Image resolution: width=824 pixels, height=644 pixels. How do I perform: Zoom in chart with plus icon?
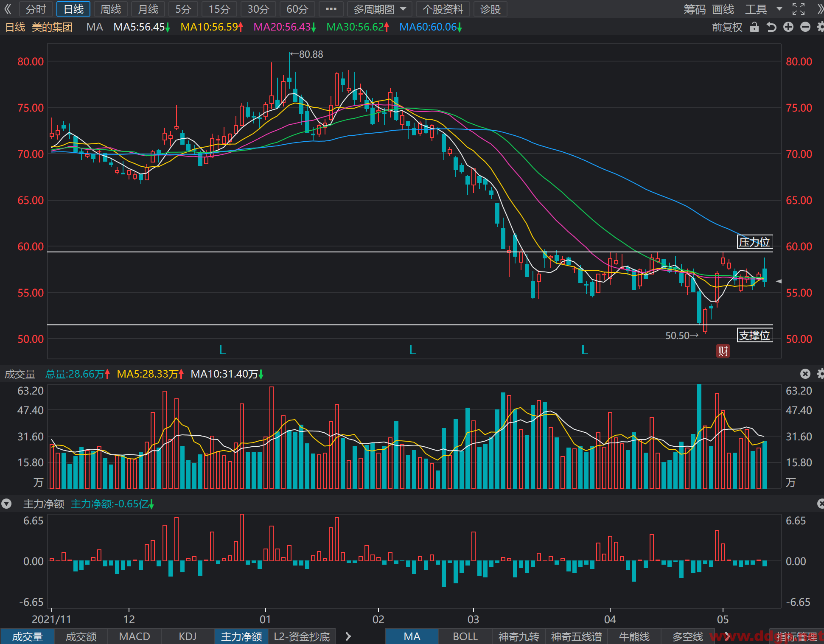pyautogui.click(x=788, y=27)
